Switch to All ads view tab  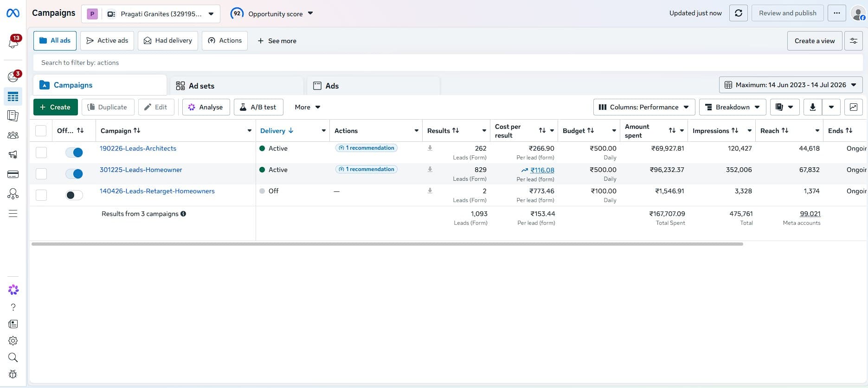click(x=55, y=41)
